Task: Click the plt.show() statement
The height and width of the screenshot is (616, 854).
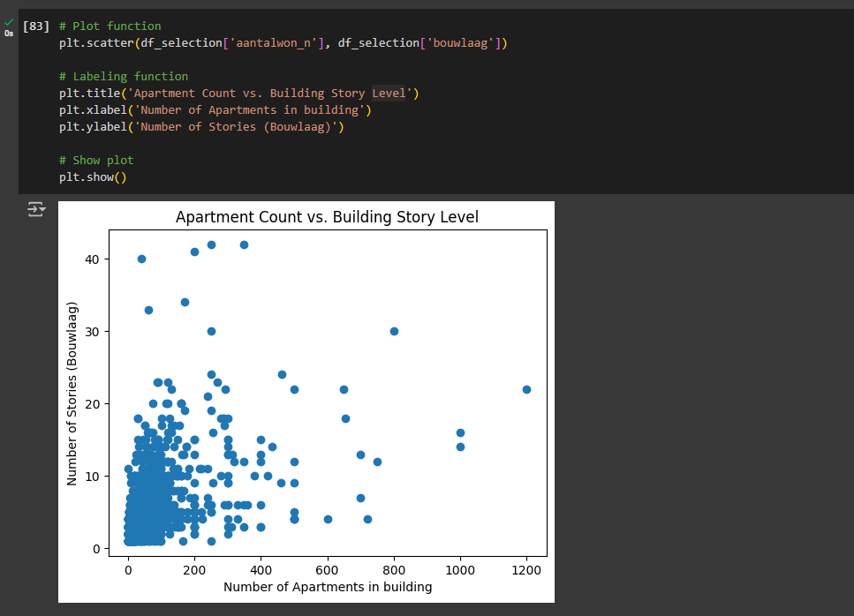Action: click(94, 177)
